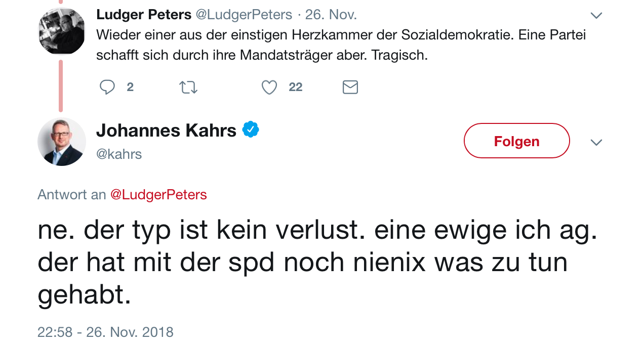Click the grey @LudgerPeters handle in header
The height and width of the screenshot is (347, 644).
click(244, 15)
